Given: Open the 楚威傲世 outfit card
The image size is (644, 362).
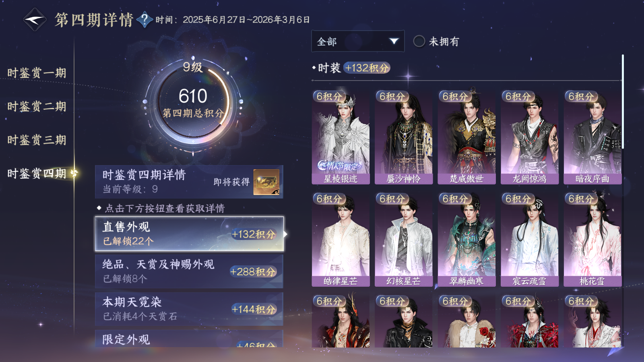Looking at the screenshot, I should click(466, 137).
